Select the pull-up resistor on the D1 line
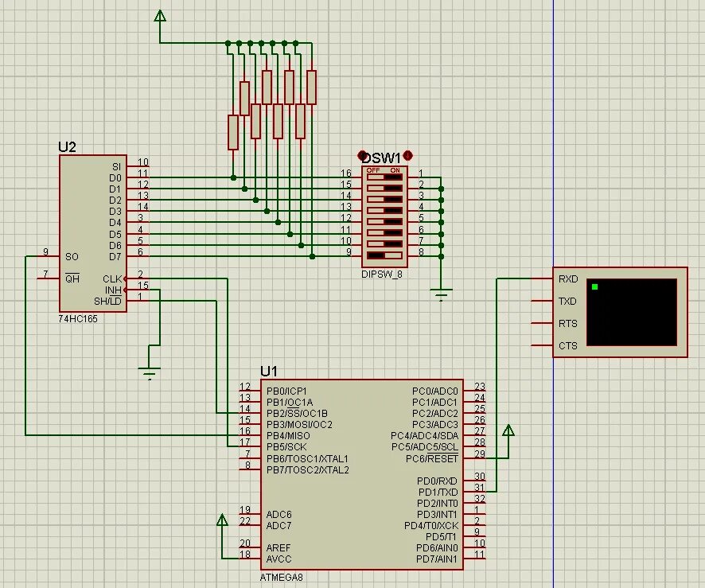The height and width of the screenshot is (588, 705). pyautogui.click(x=244, y=99)
